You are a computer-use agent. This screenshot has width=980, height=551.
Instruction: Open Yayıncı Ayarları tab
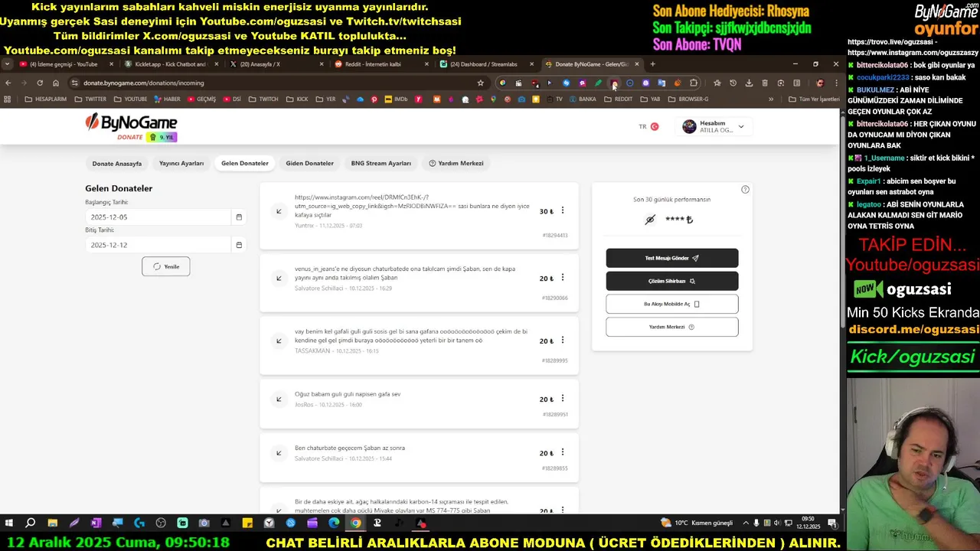coord(181,163)
